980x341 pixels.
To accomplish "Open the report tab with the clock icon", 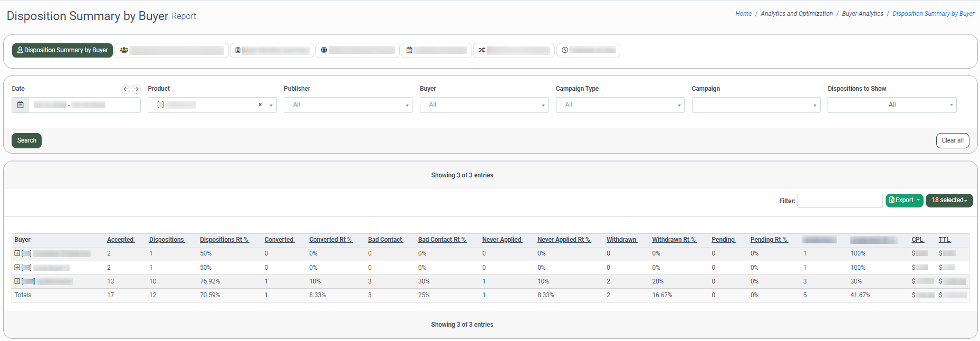I will tap(588, 50).
